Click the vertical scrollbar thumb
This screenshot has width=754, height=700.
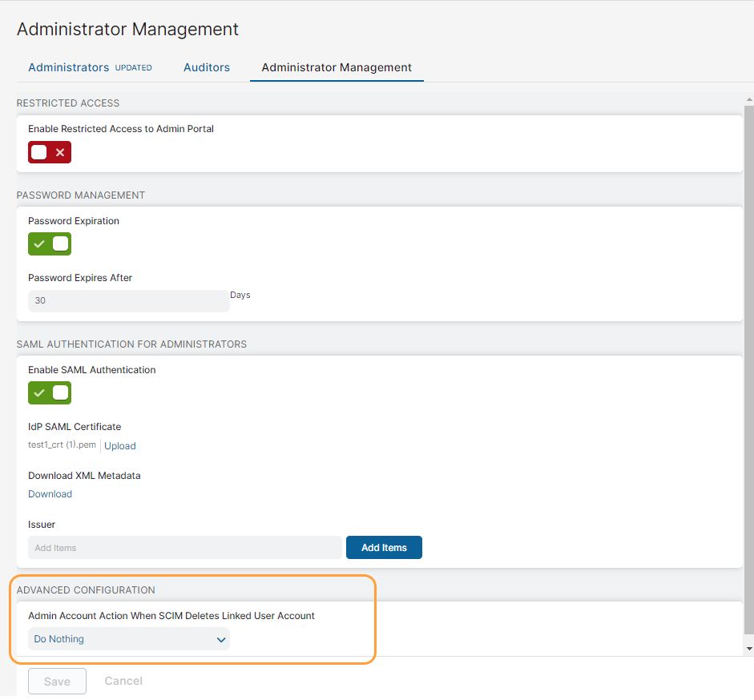[748, 368]
